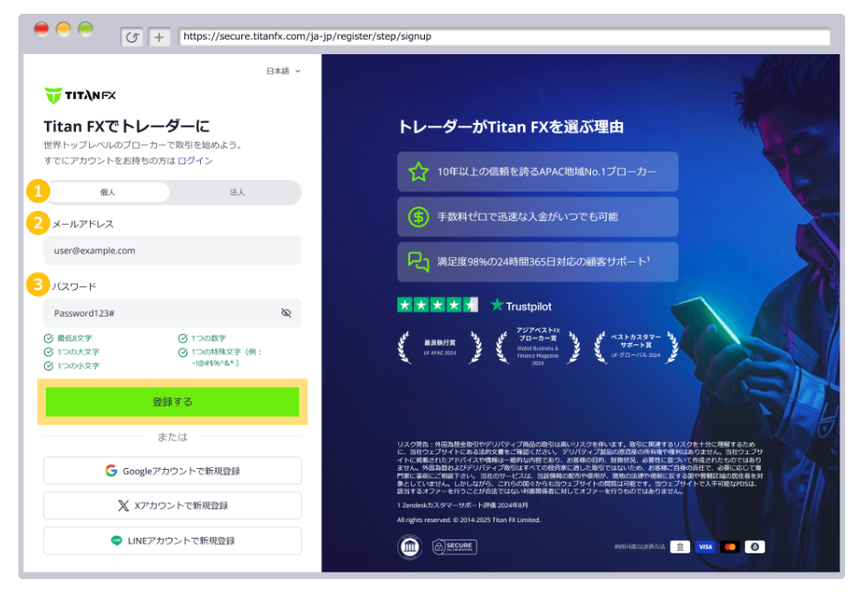868x602 pixels.
Task: Click the red close window button
Action: click(x=41, y=28)
